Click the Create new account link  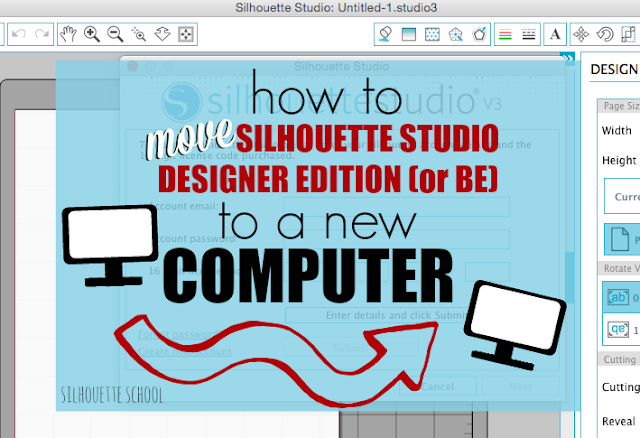pos(185,351)
